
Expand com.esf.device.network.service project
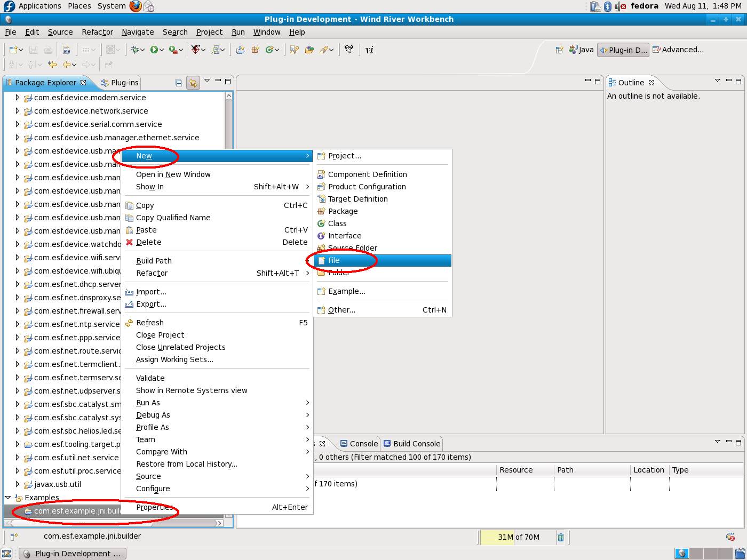(17, 111)
